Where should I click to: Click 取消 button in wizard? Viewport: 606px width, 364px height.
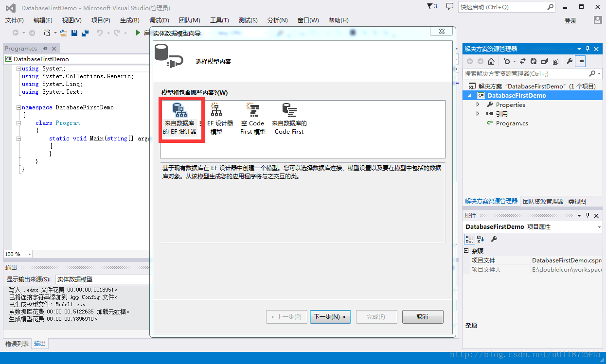pyautogui.click(x=423, y=317)
